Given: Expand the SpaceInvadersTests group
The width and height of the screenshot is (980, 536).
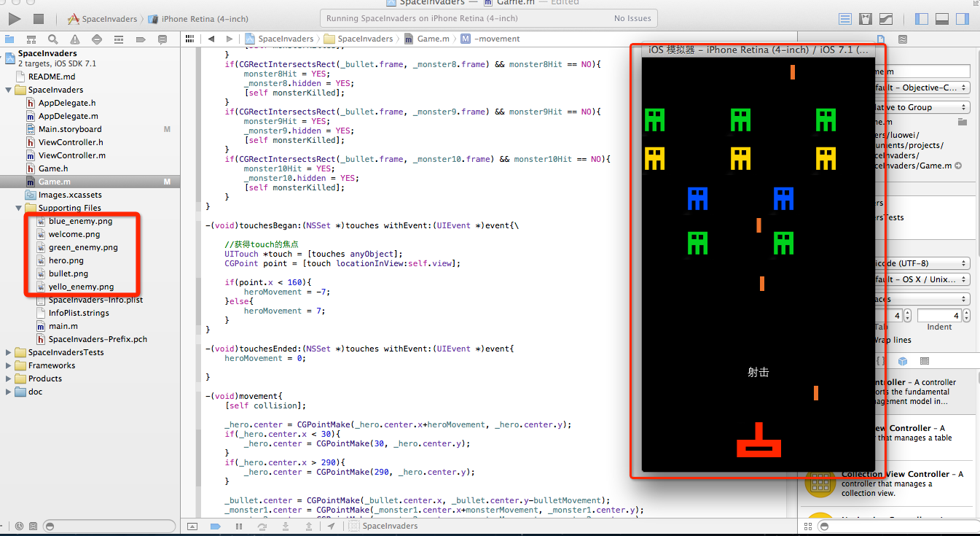Looking at the screenshot, I should [x=9, y=352].
